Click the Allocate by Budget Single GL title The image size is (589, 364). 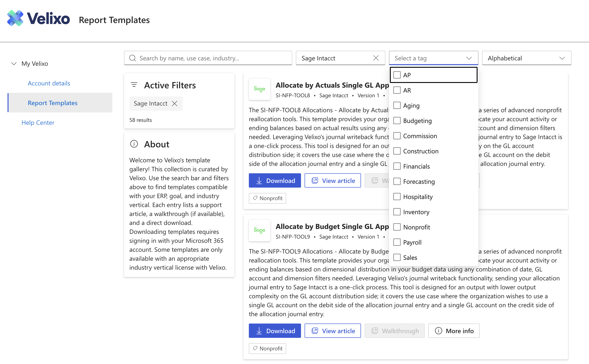(x=332, y=226)
